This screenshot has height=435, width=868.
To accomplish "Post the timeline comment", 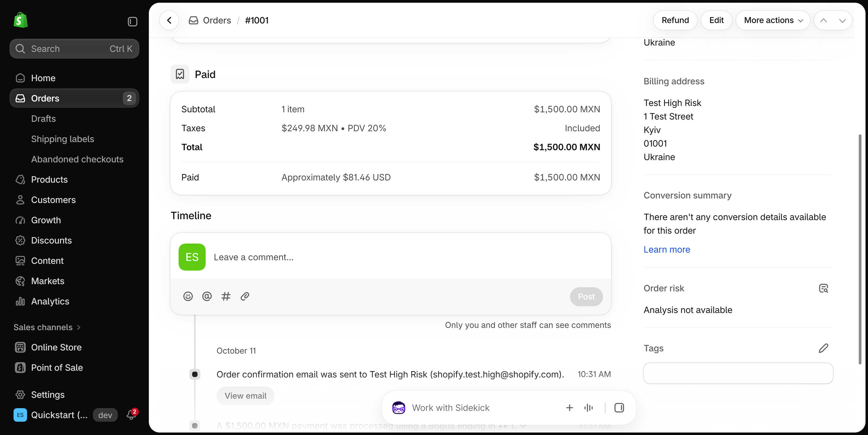I will (x=586, y=296).
